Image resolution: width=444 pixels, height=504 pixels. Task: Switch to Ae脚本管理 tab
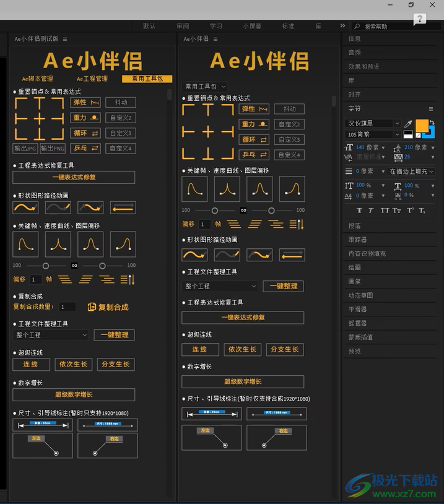(x=37, y=79)
